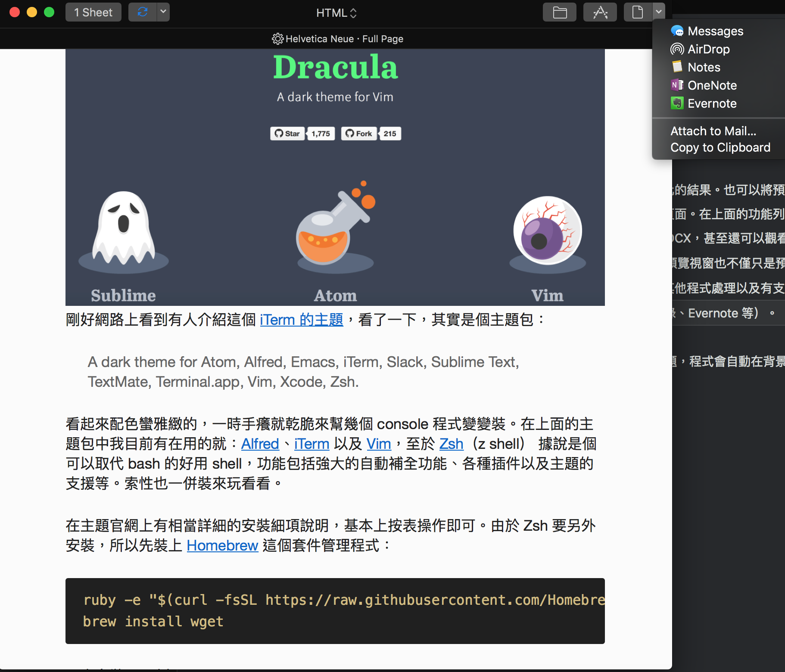Screen dimensions: 785x672
Task: Select Messages in the share menu
Action: pos(715,31)
